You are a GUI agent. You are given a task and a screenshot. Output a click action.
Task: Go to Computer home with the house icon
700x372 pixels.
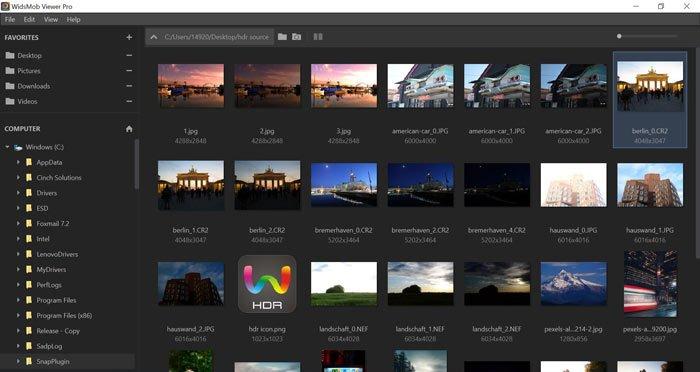click(129, 129)
